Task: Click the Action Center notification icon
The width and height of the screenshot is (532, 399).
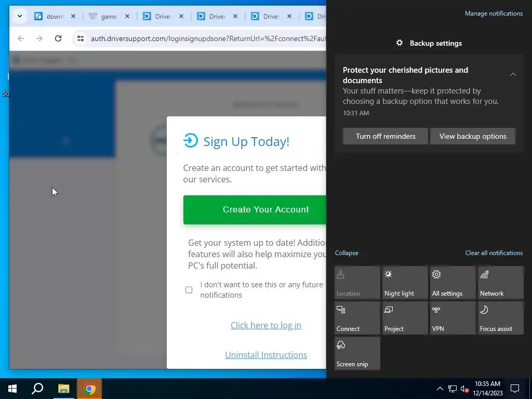Action: [x=515, y=389]
